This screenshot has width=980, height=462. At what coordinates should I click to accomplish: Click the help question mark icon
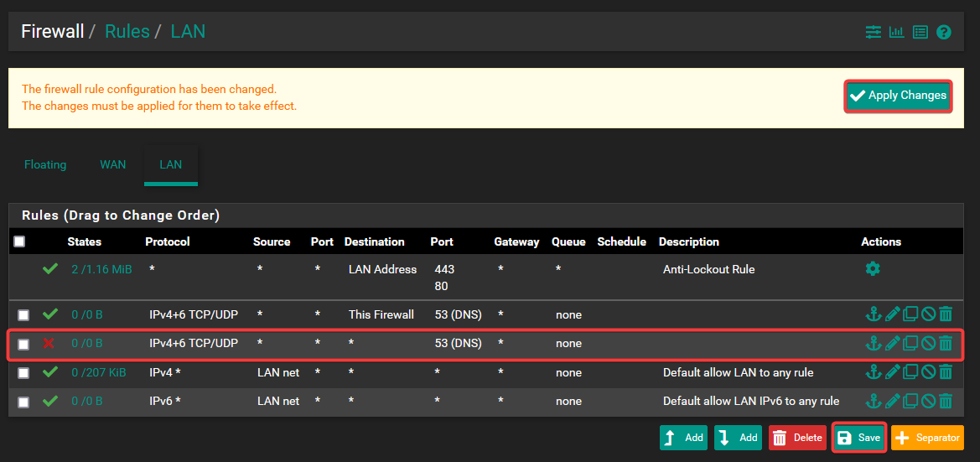tap(943, 33)
